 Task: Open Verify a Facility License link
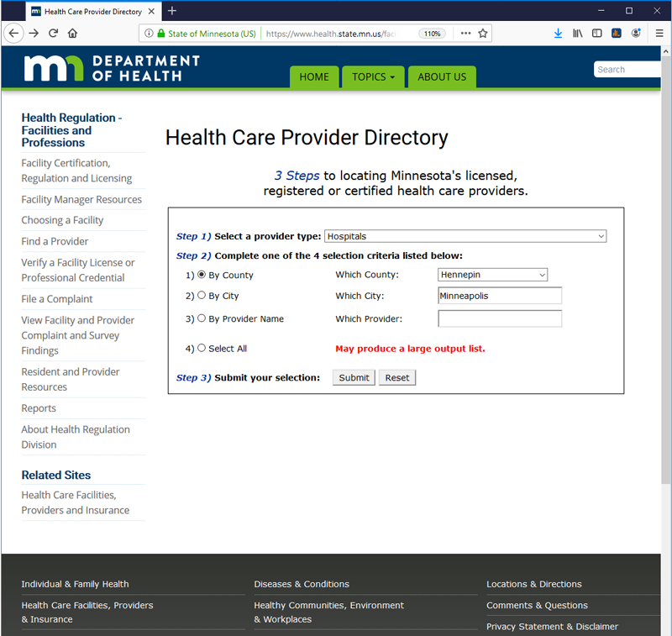tap(78, 270)
